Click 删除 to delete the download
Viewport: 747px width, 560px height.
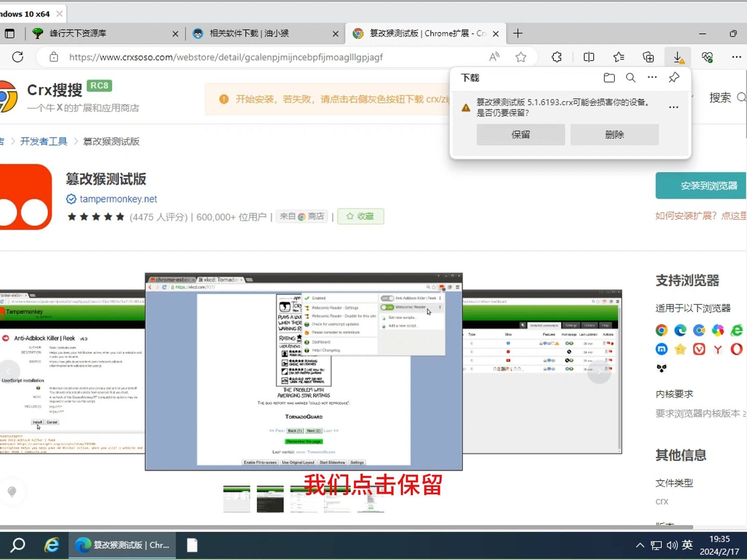click(x=615, y=135)
